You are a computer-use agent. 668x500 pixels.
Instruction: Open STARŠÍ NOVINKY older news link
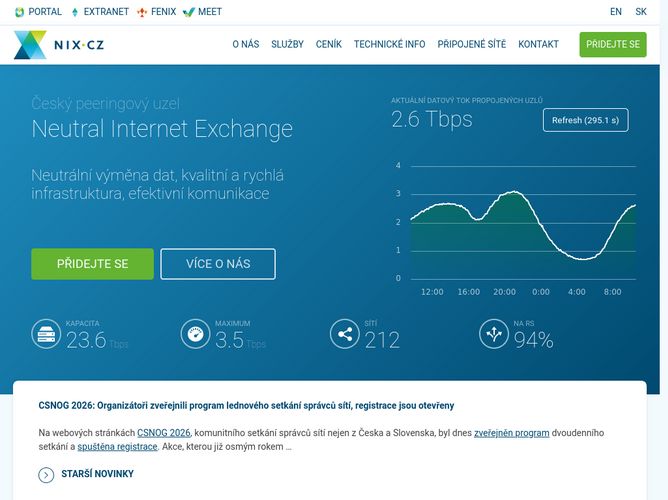pos(97,474)
